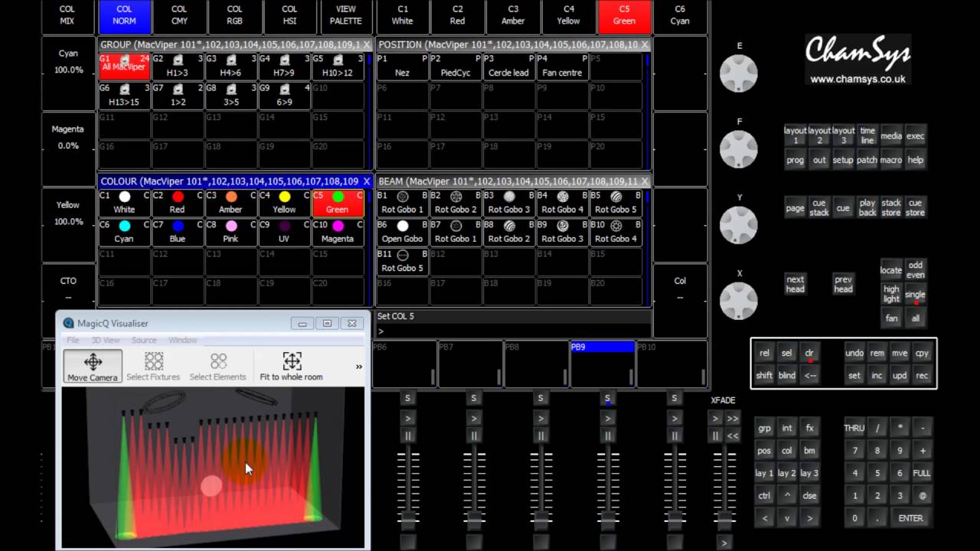The image size is (980, 551).
Task: Apply colour palette C2 Red
Action: pos(177,203)
